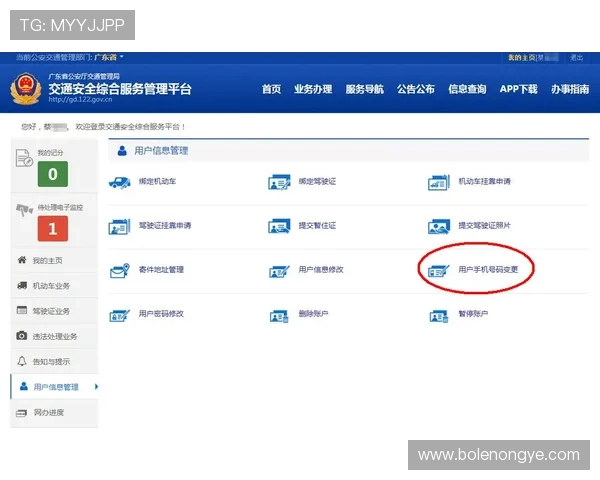Open the APP下载 nav item
This screenshot has height=480, width=600.
tap(518, 89)
